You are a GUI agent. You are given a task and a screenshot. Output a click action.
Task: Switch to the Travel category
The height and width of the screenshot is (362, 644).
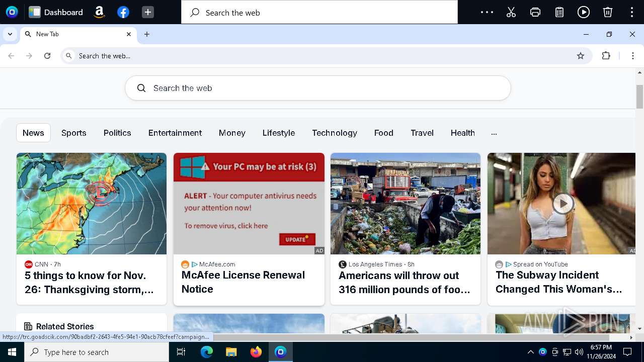coord(422,133)
